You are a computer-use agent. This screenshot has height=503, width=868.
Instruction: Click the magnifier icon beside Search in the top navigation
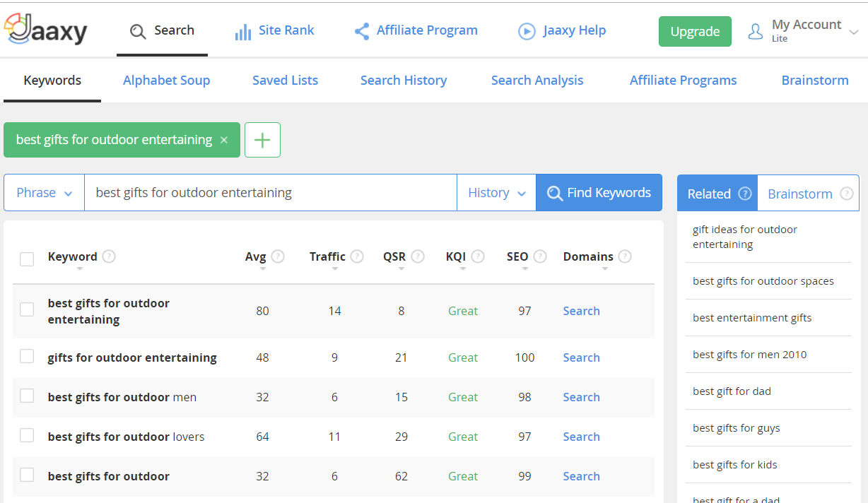(x=138, y=32)
